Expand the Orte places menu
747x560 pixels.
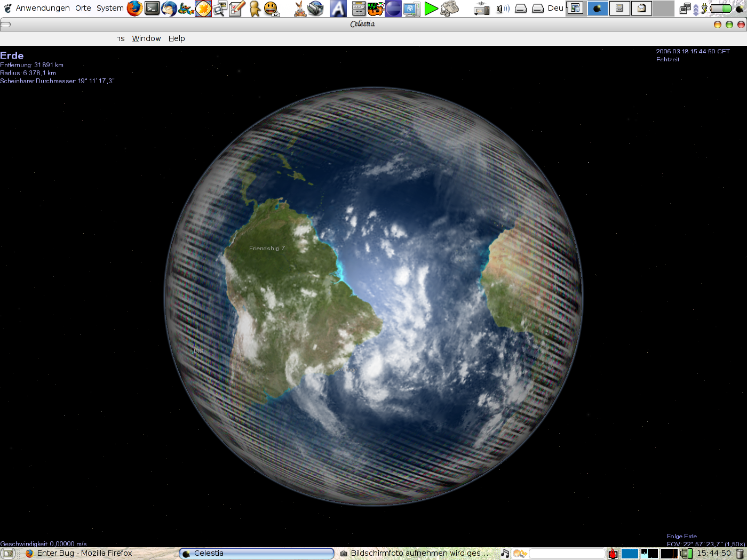[x=83, y=8]
